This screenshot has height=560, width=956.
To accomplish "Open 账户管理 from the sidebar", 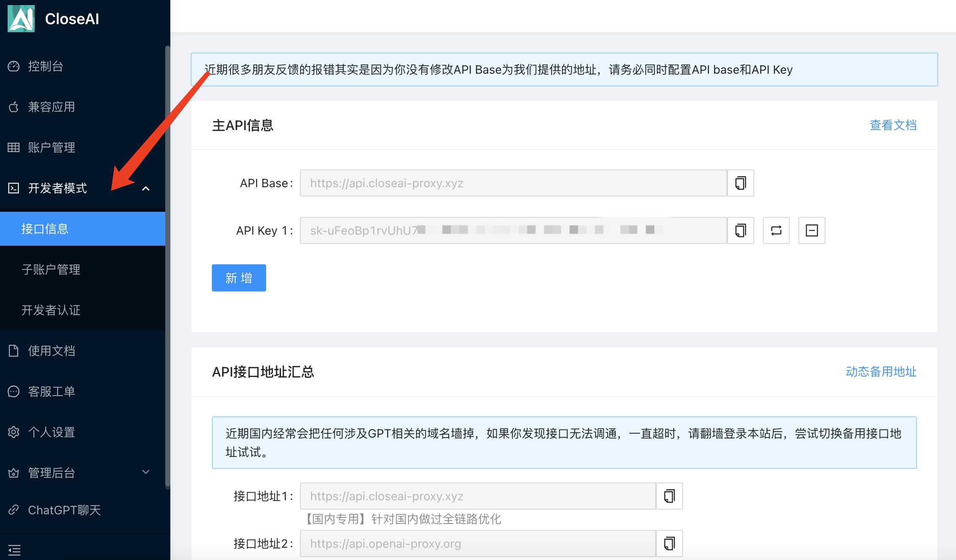I will [14, 147].
